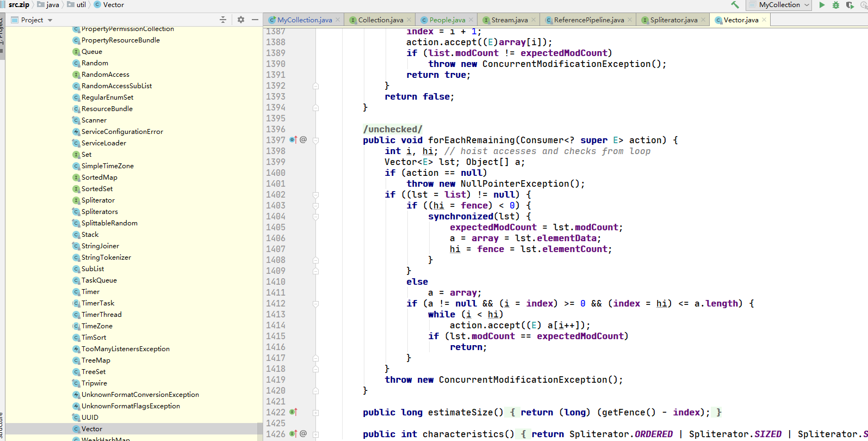
Task: Hide the Project tool window
Action: pos(255,20)
